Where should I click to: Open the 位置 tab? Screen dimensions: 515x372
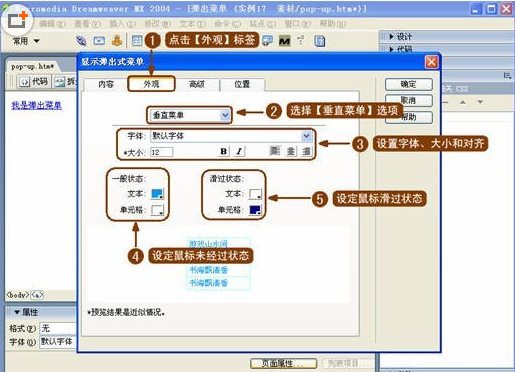point(242,84)
